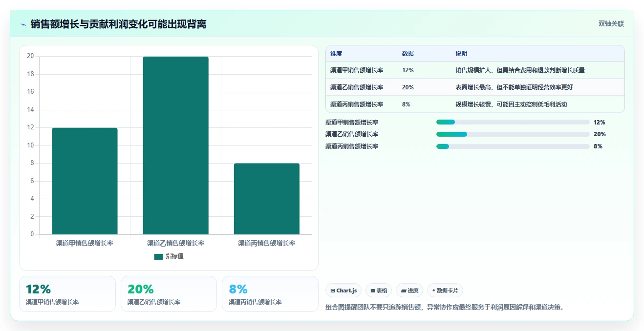Viewport: 644px width, 331px height.
Task: Click the 进度 tag
Action: pyautogui.click(x=409, y=290)
